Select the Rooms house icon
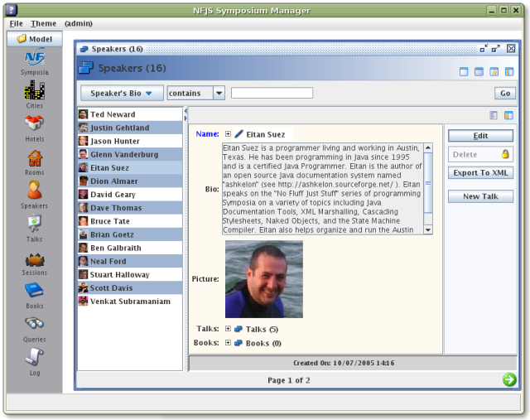This screenshot has width=530, height=420. tap(35, 157)
